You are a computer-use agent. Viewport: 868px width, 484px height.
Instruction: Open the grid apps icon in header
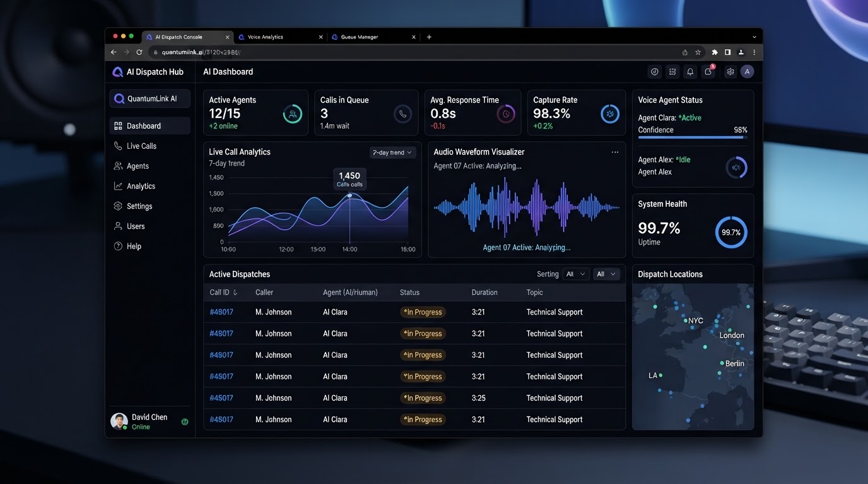672,72
